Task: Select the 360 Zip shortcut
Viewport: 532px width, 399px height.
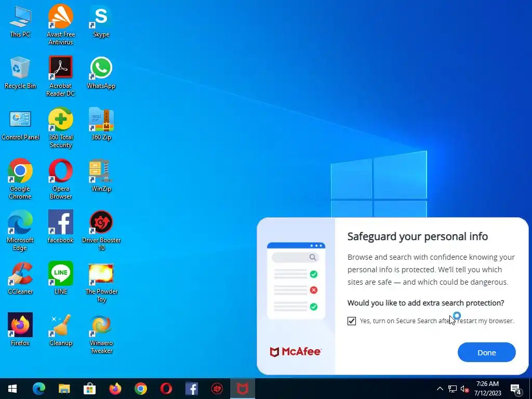Action: click(x=101, y=125)
